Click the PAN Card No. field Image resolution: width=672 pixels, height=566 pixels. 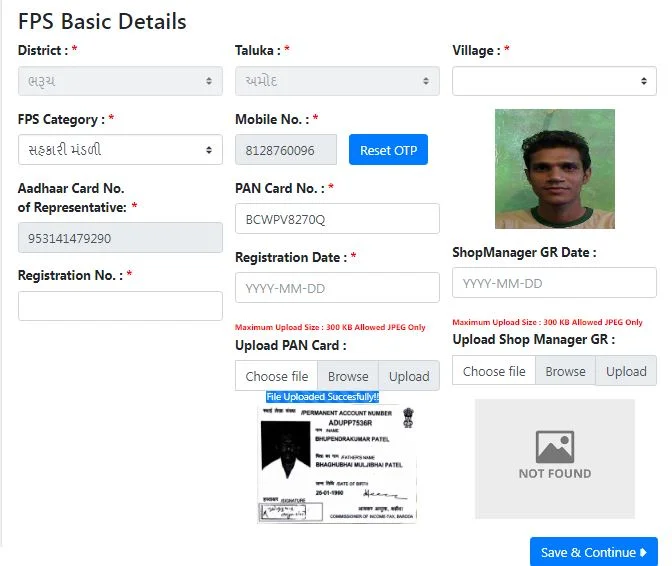(x=337, y=219)
